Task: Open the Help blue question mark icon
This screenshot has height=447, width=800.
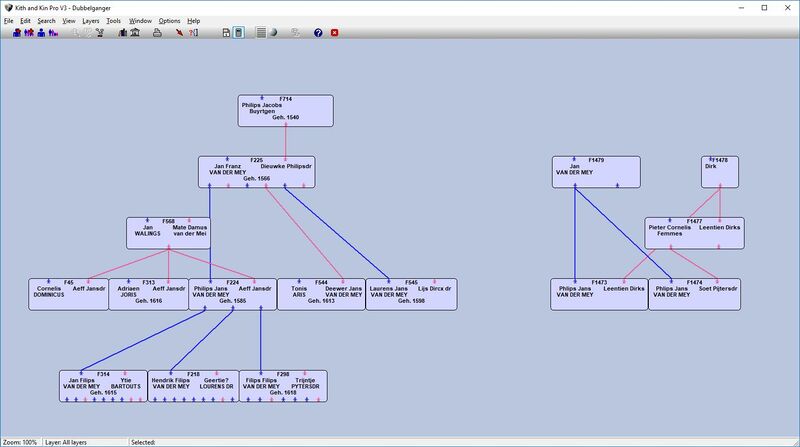Action: coord(318,32)
